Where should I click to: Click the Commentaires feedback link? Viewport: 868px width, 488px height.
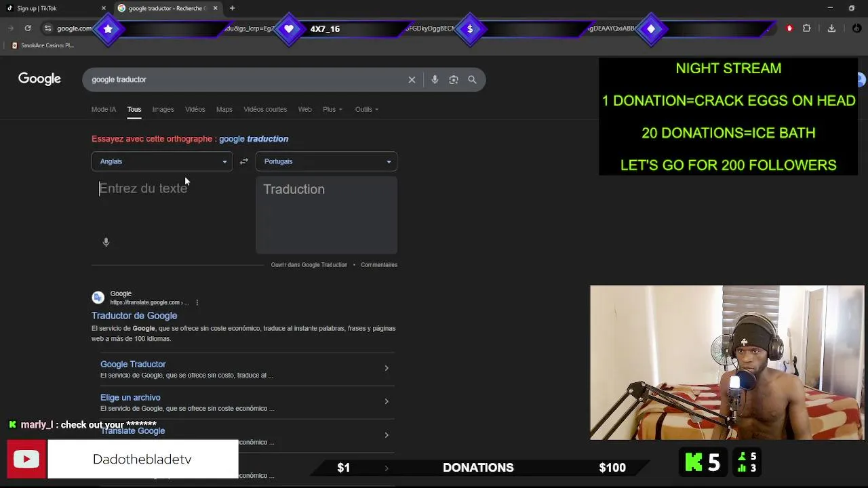point(379,265)
